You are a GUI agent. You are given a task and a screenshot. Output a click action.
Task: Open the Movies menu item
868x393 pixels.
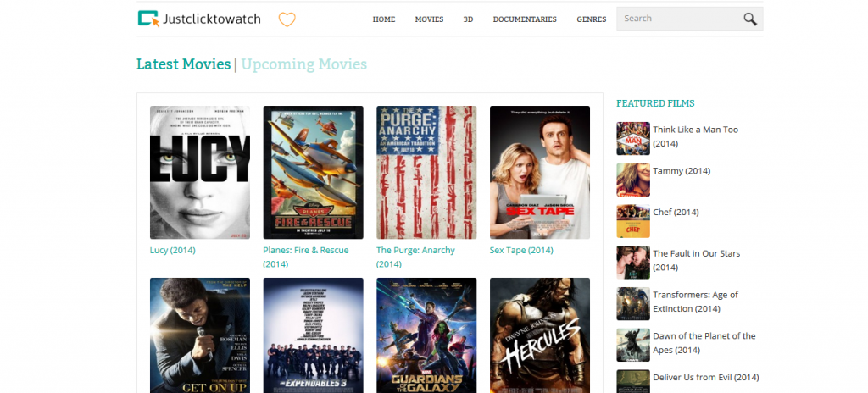click(x=429, y=19)
